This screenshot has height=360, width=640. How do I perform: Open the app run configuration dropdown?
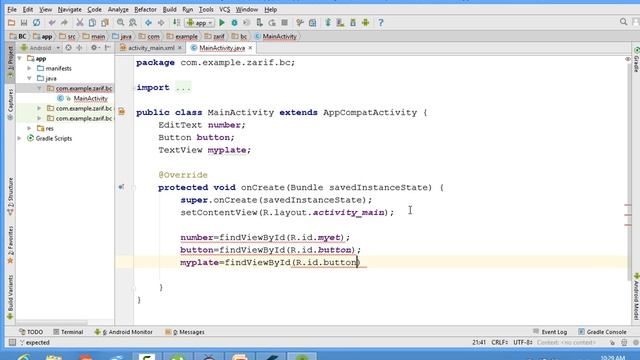pyautogui.click(x=199, y=23)
